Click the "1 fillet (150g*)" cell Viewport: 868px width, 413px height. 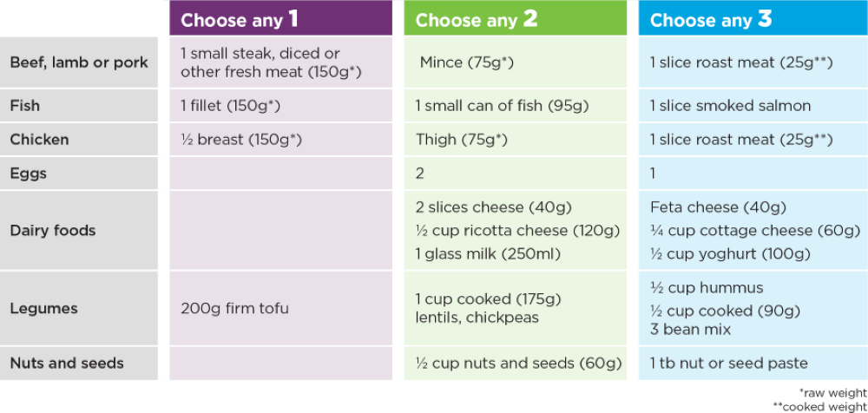pos(230,106)
